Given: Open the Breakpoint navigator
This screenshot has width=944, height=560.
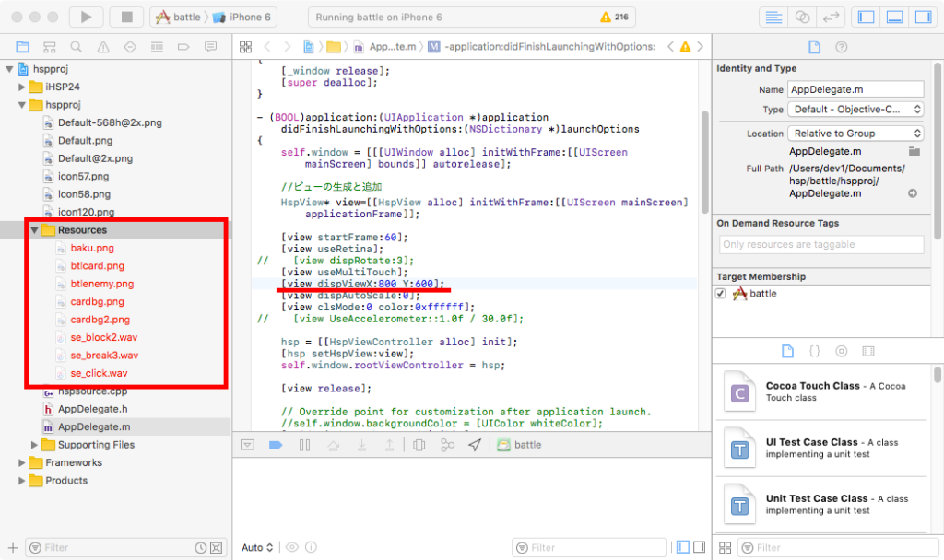Looking at the screenshot, I should point(184,46).
